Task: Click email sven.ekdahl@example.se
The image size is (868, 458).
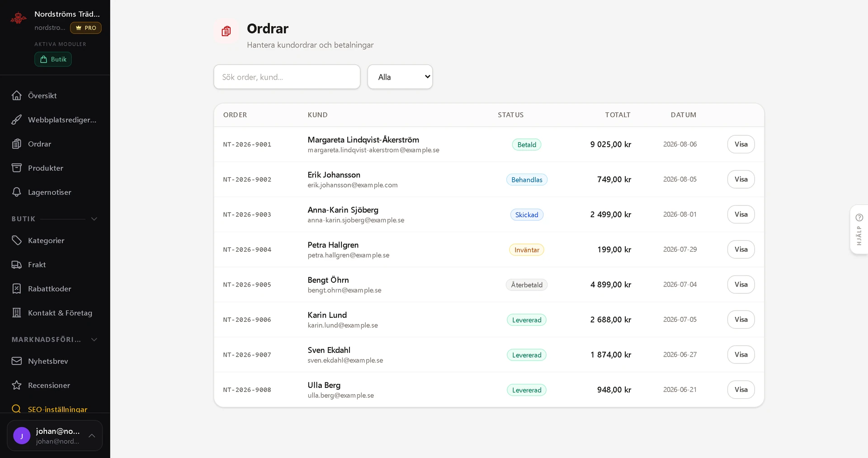Action: (345, 360)
